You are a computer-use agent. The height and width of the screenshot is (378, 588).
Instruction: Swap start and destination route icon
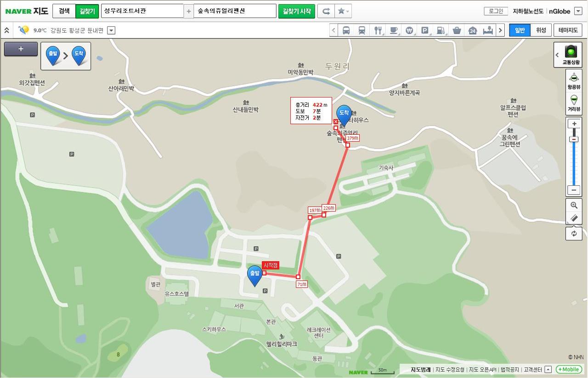coord(326,11)
